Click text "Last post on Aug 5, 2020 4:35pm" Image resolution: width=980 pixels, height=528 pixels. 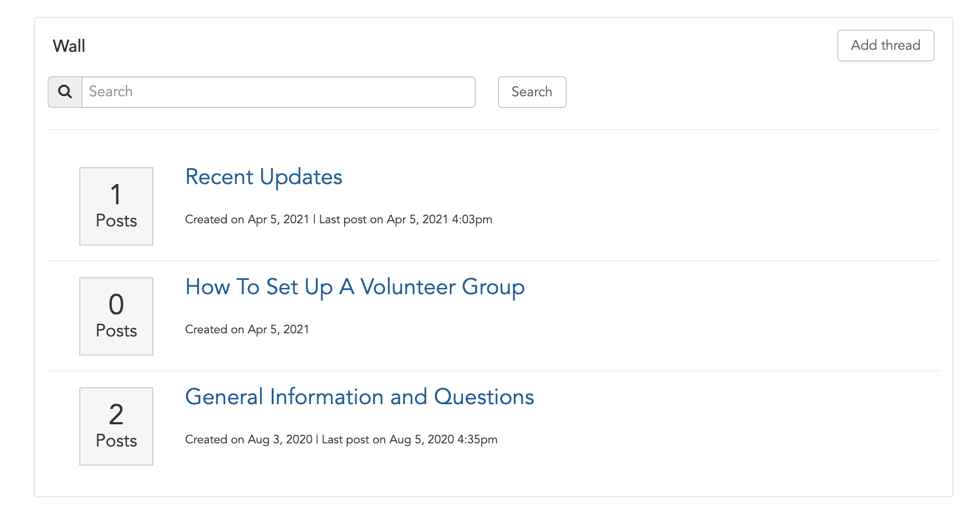pos(410,440)
